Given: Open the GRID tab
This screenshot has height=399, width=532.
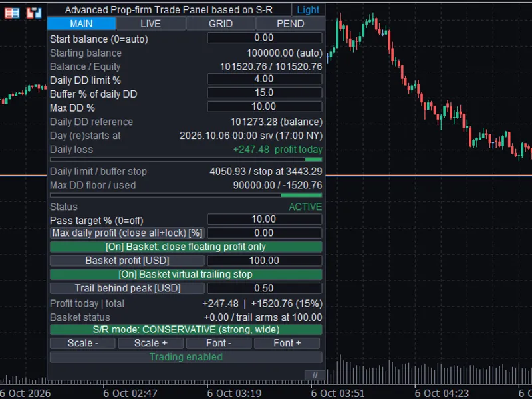Looking at the screenshot, I should [221, 24].
